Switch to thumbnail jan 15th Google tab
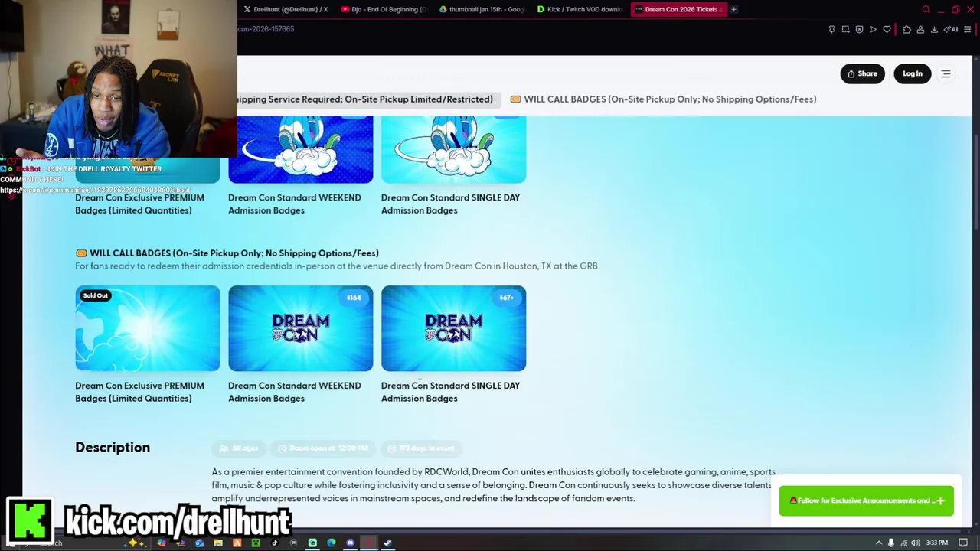This screenshot has width=980, height=551. coord(481,9)
